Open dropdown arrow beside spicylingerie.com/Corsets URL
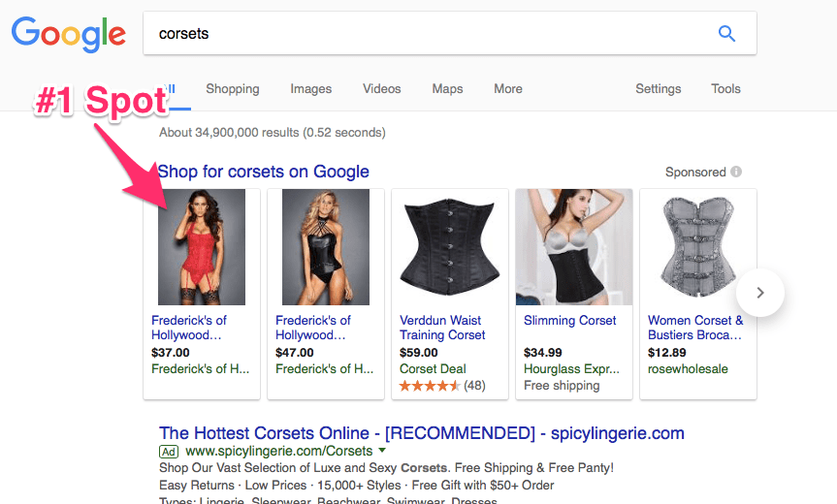Image resolution: width=837 pixels, height=504 pixels. (x=382, y=451)
